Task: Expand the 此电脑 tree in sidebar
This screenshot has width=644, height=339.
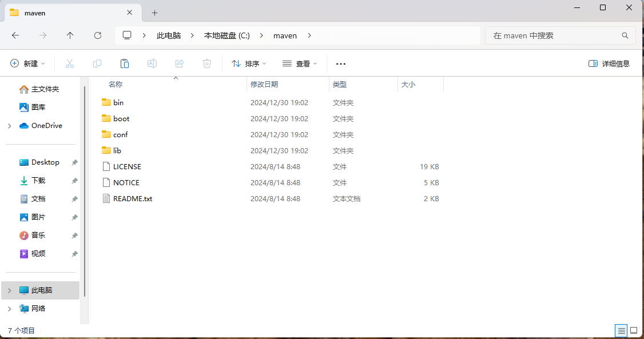Action: click(x=10, y=290)
